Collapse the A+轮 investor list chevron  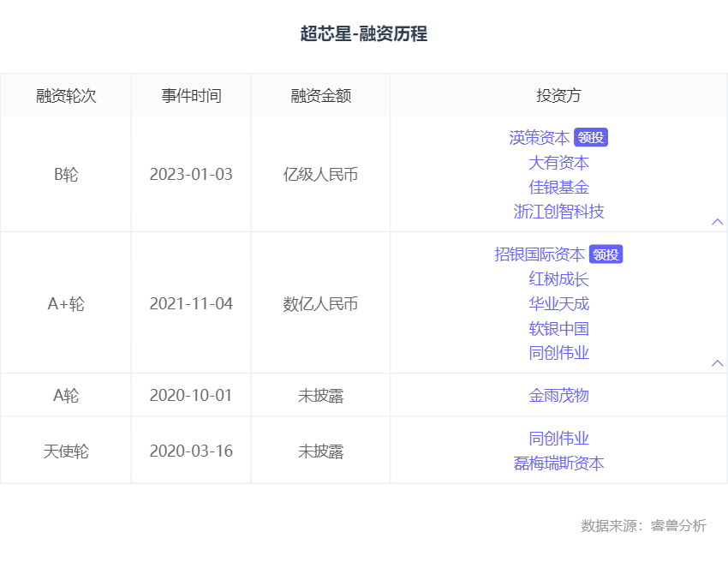(718, 363)
